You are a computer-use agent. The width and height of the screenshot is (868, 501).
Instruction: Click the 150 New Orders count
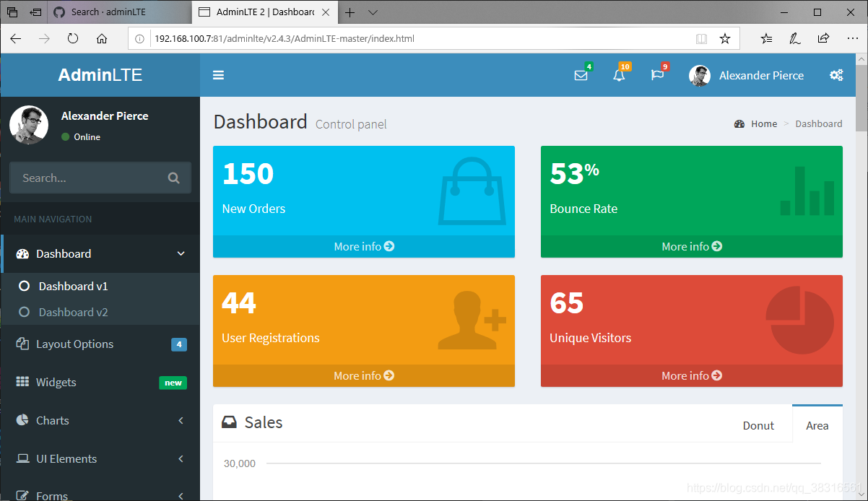pyautogui.click(x=248, y=174)
